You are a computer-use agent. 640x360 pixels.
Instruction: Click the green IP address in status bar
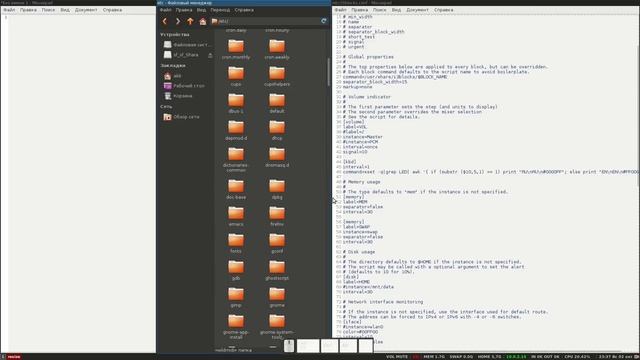coord(516,357)
